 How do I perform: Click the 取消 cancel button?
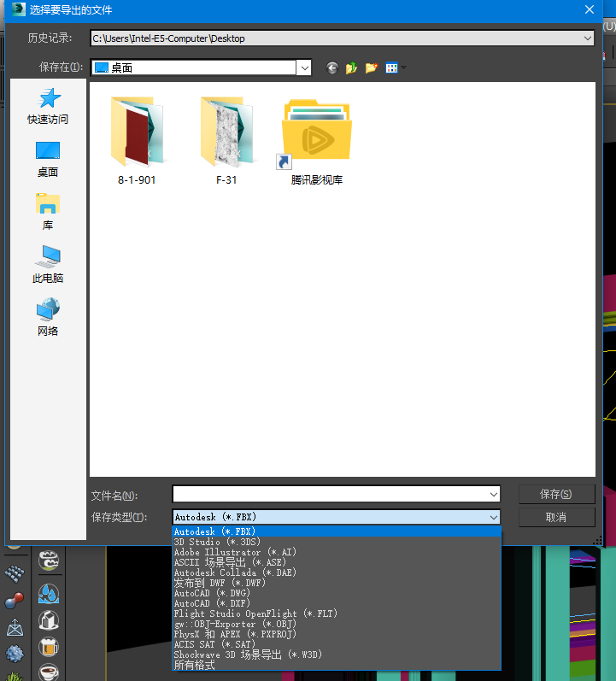point(556,517)
